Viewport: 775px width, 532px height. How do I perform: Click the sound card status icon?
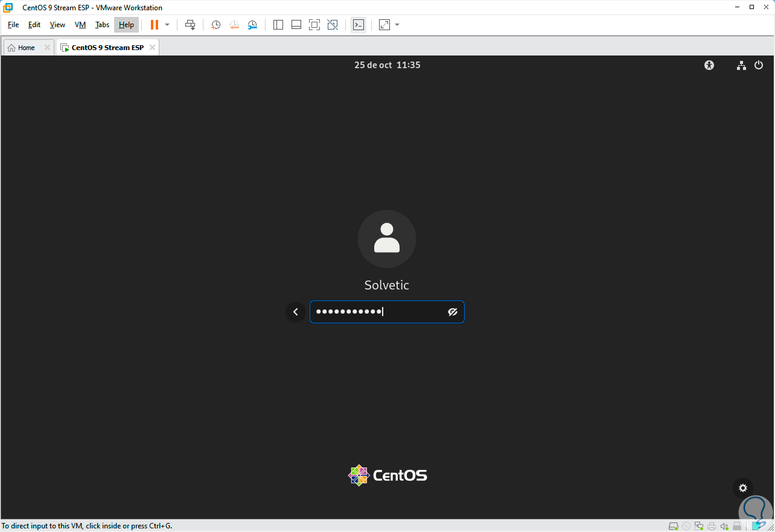[x=724, y=526]
